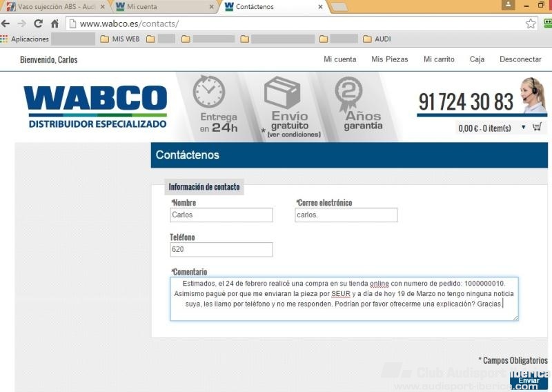Viewport: 552px width, 392px height.
Task: Open a new browser tab
Action: 339,7
